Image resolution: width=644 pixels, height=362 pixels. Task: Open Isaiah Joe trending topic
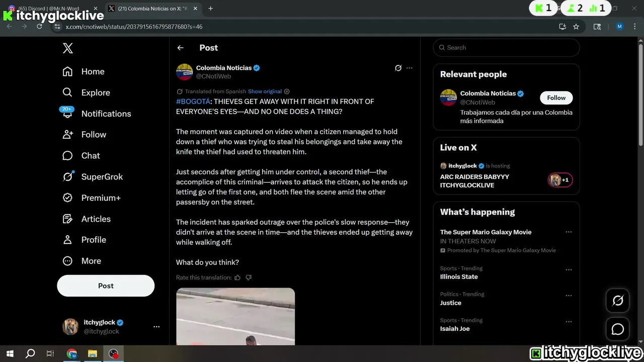(455, 329)
